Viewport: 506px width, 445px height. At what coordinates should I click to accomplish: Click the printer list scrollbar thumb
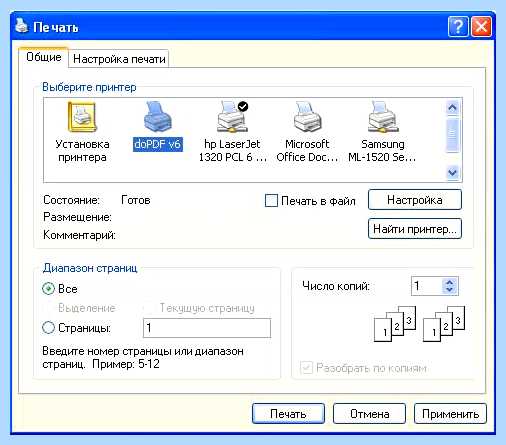point(452,134)
